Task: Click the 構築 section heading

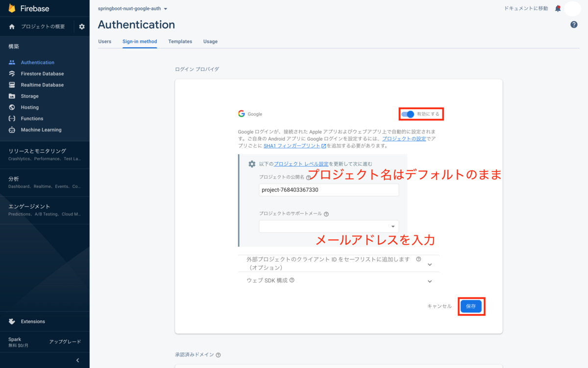Action: coord(14,47)
